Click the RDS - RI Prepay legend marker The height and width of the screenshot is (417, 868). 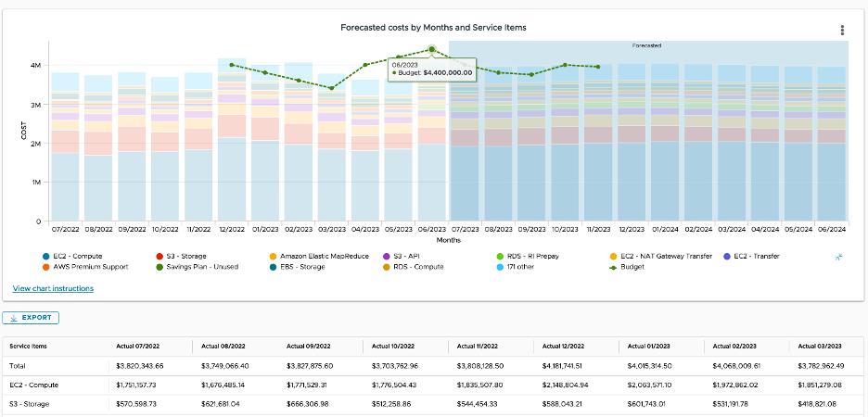click(501, 256)
